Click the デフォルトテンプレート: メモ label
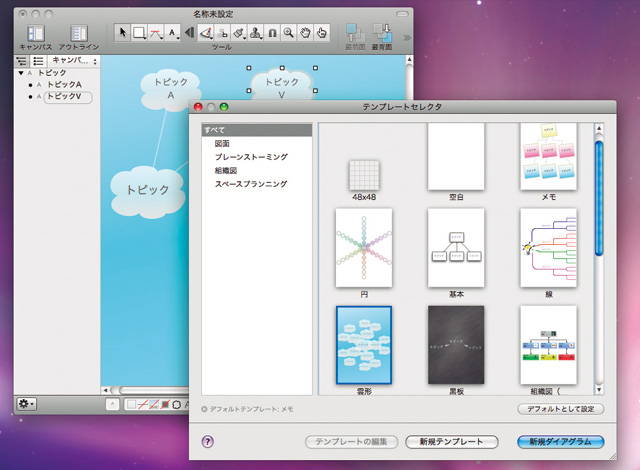 coord(251,409)
